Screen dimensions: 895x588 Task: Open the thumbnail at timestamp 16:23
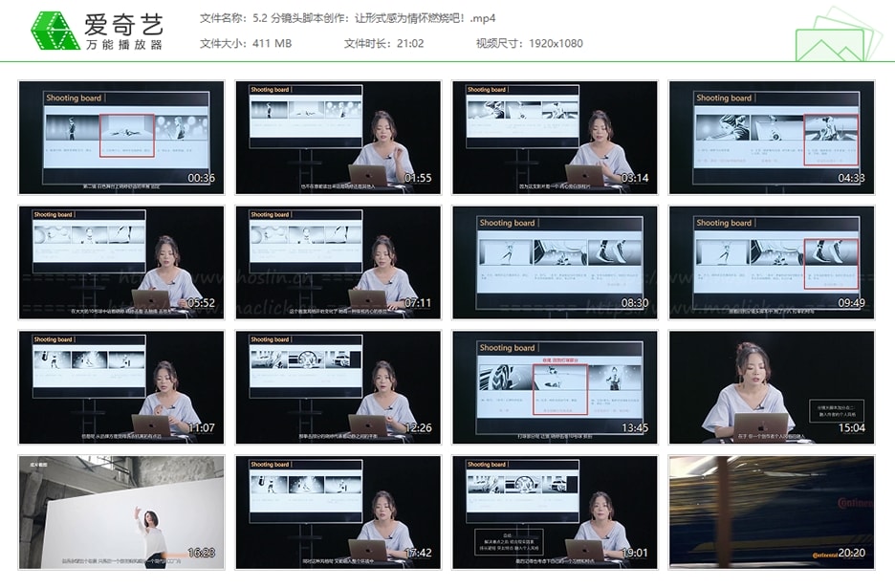(121, 512)
